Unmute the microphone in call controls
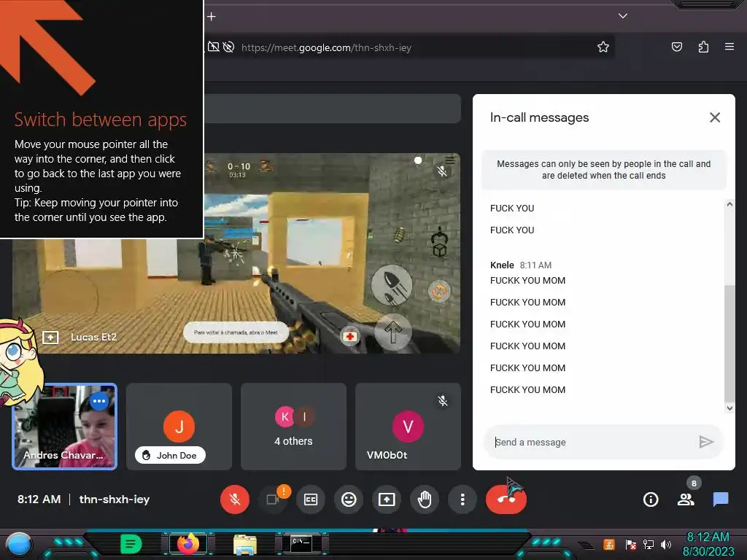 [x=234, y=499]
